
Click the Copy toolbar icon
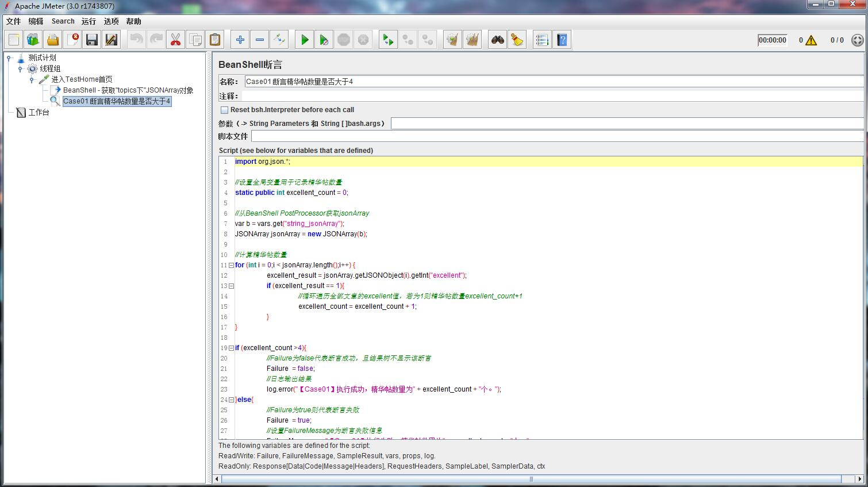coord(195,40)
